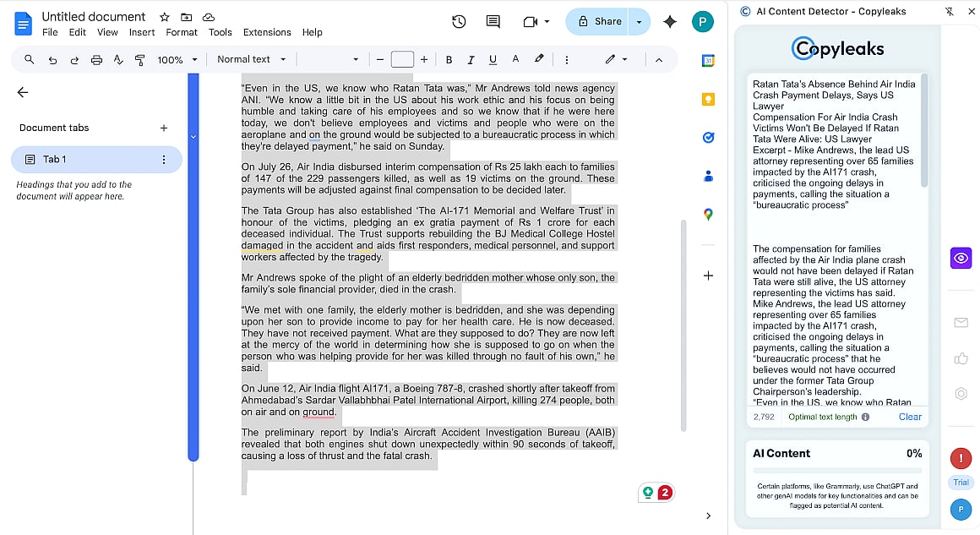Open version history clock icon
Screen dimensions: 980x535
tap(459, 22)
